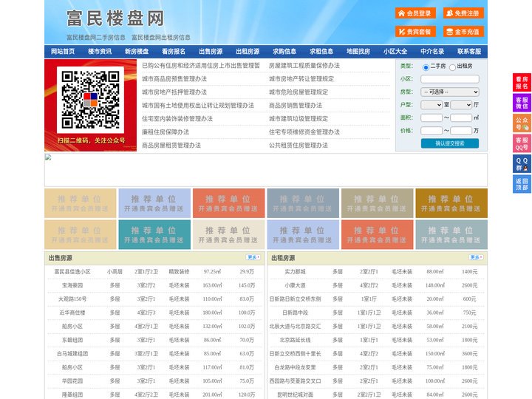Screen dimensions: 532x399
Task: Click the maximum 价格 input field
Action: [x=461, y=131]
